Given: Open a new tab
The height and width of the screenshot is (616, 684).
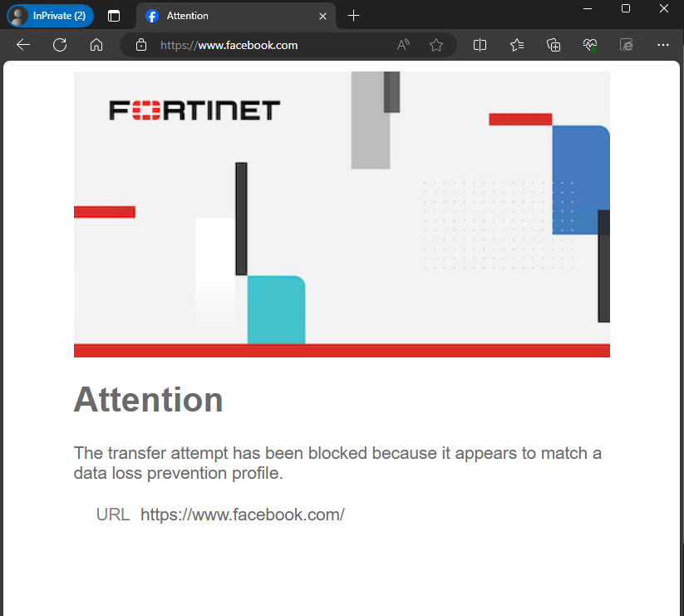Looking at the screenshot, I should click(353, 15).
